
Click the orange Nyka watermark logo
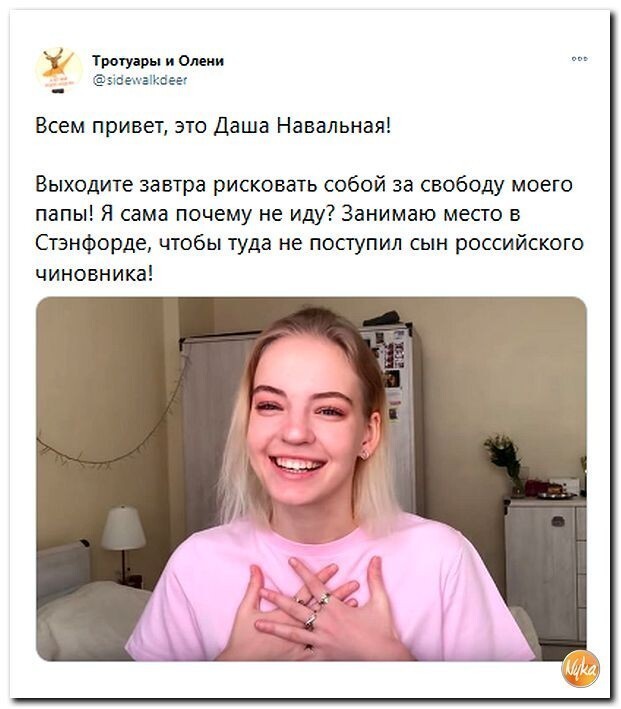581,669
